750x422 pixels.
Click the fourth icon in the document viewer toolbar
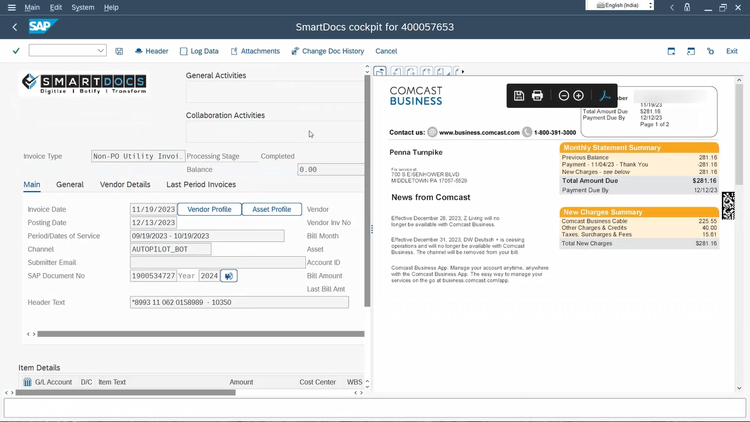pyautogui.click(x=426, y=72)
